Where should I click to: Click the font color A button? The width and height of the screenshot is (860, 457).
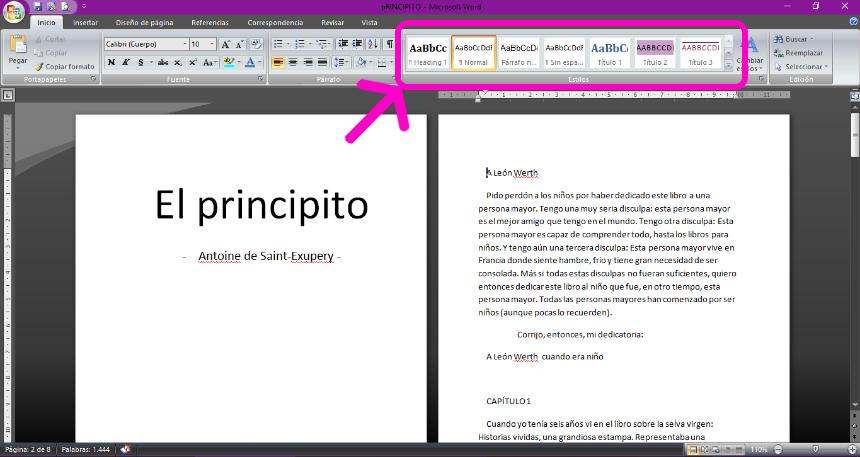(250, 63)
